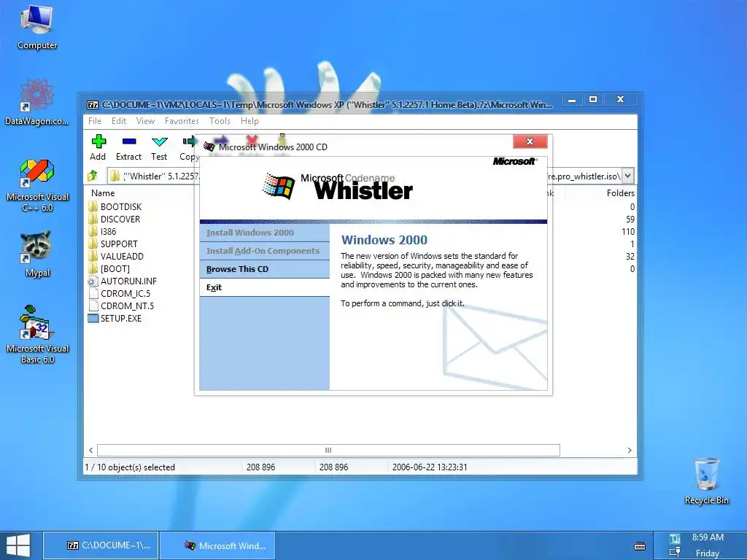The height and width of the screenshot is (560, 747).
Task: Expand the 7-Zip address bar dropdown
Action: tap(628, 176)
